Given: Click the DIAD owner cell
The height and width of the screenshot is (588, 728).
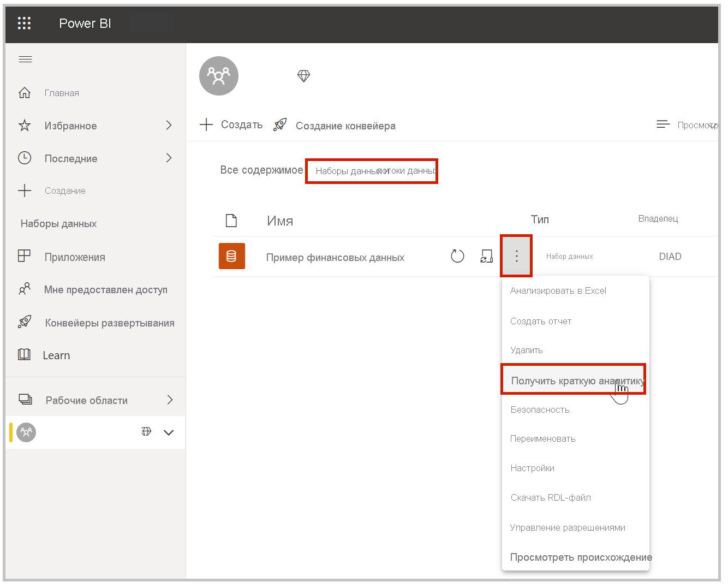Looking at the screenshot, I should [x=670, y=256].
